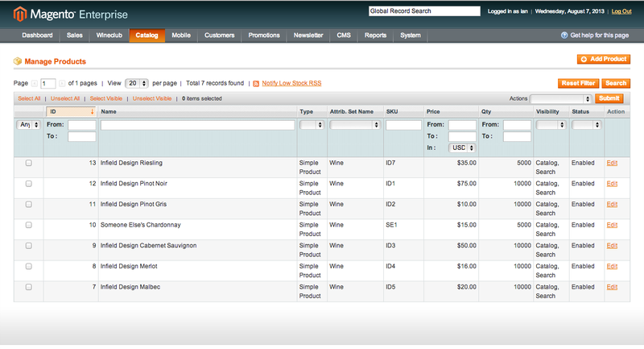The width and height of the screenshot is (644, 349).
Task: Click the ID sort direction arrow
Action: (x=93, y=111)
